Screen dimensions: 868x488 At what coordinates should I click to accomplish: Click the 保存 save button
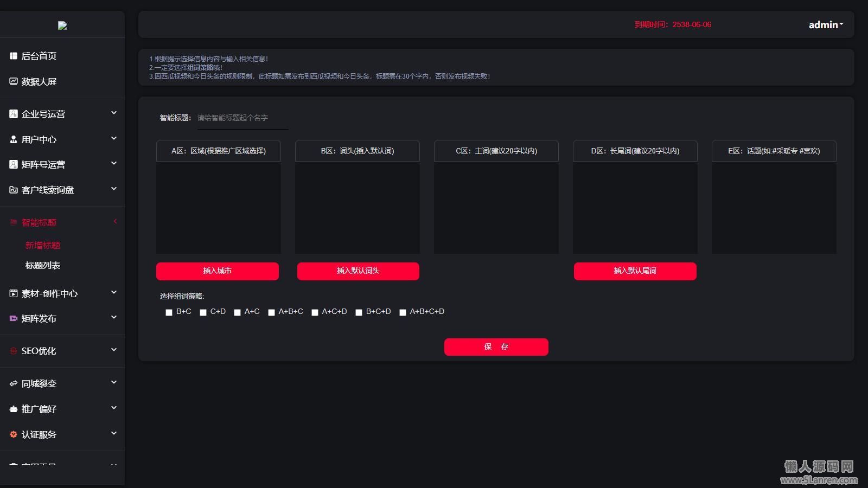pyautogui.click(x=496, y=347)
